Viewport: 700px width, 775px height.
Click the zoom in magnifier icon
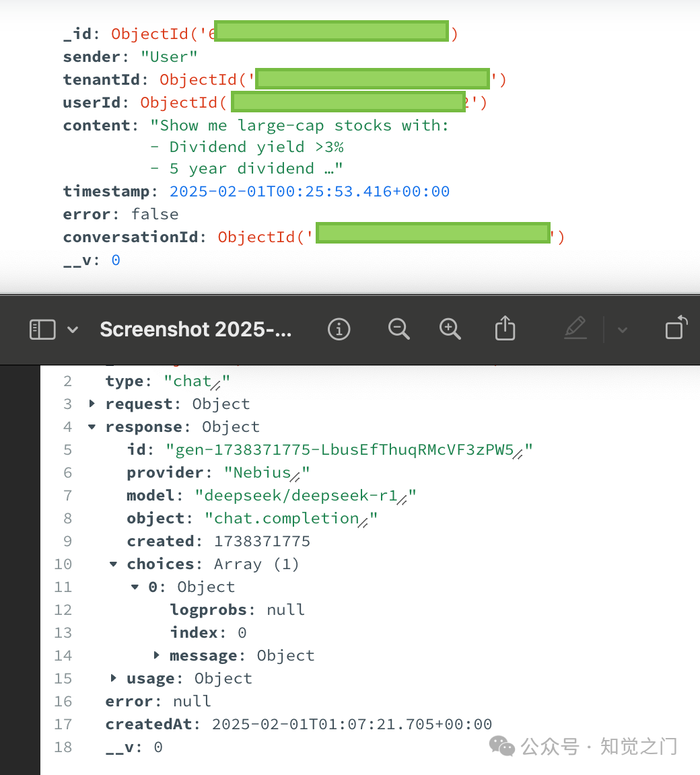click(x=450, y=329)
